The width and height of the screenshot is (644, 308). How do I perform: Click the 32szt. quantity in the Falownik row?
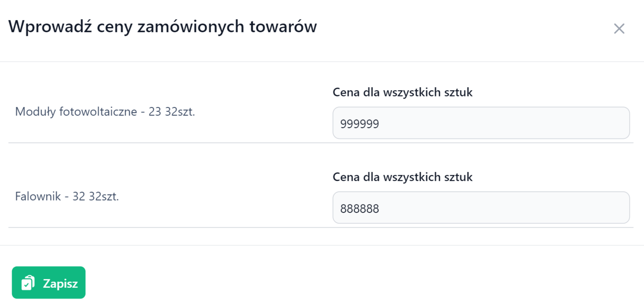tap(104, 197)
